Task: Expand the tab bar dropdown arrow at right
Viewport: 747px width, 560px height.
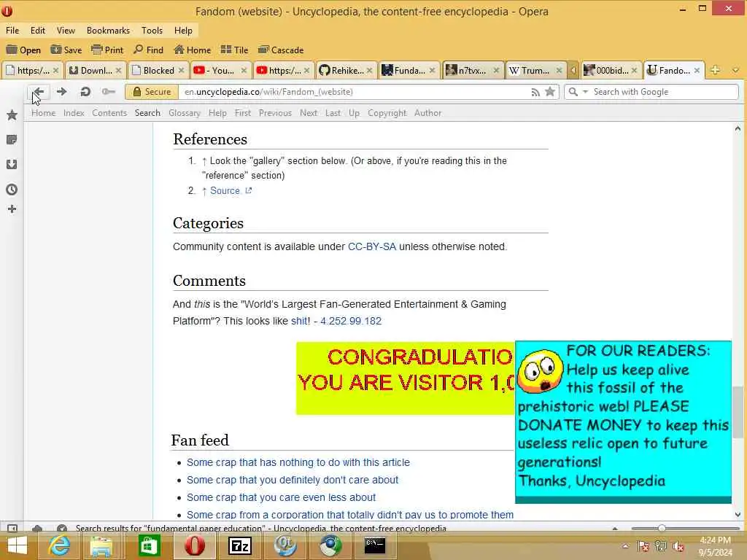Action: (x=735, y=70)
